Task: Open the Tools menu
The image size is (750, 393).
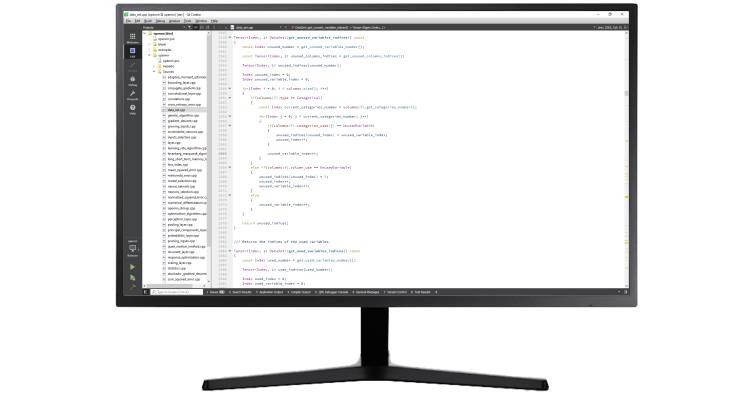Action: coord(188,21)
